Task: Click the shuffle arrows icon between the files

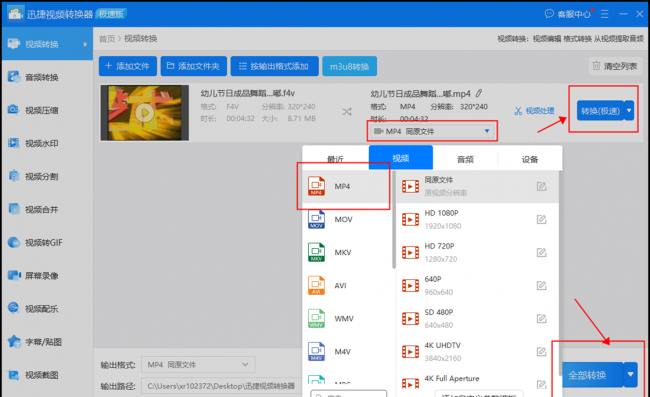Action: pos(347,111)
